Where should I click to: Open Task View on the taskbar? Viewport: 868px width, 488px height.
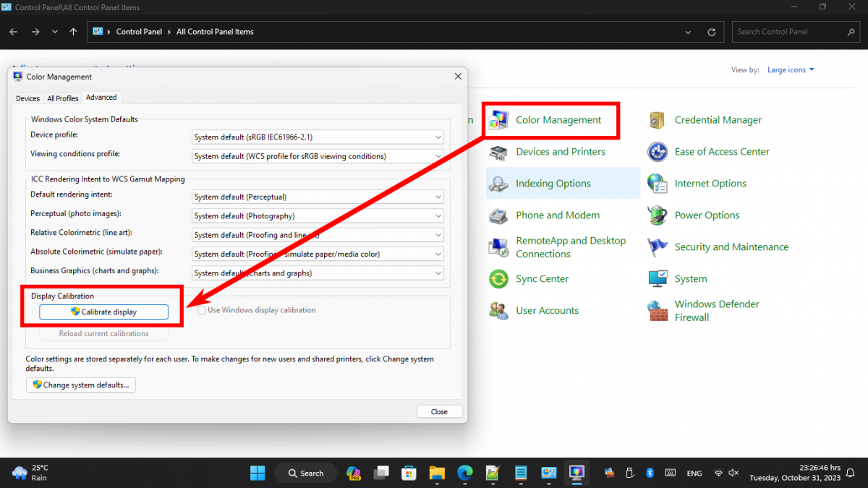[x=382, y=473]
